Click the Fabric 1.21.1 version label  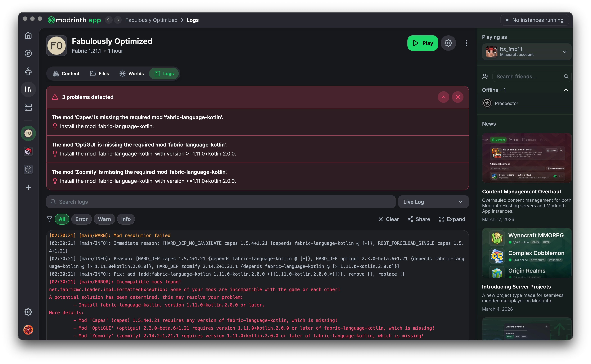pyautogui.click(x=86, y=51)
